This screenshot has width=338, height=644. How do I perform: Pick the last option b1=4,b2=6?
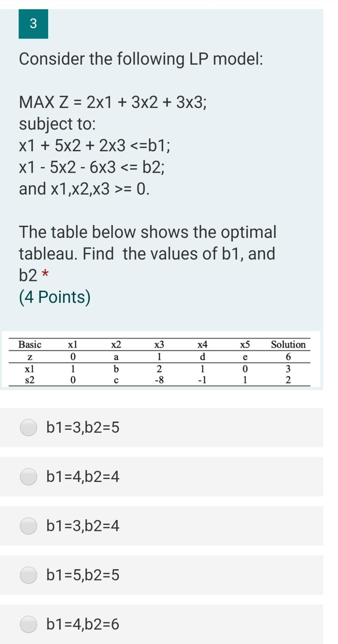tap(82, 624)
